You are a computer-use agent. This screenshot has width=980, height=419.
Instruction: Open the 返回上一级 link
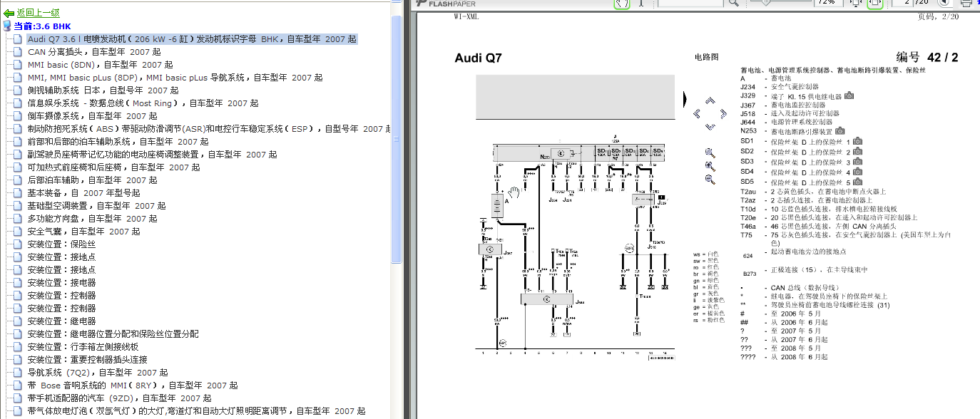tap(38, 14)
